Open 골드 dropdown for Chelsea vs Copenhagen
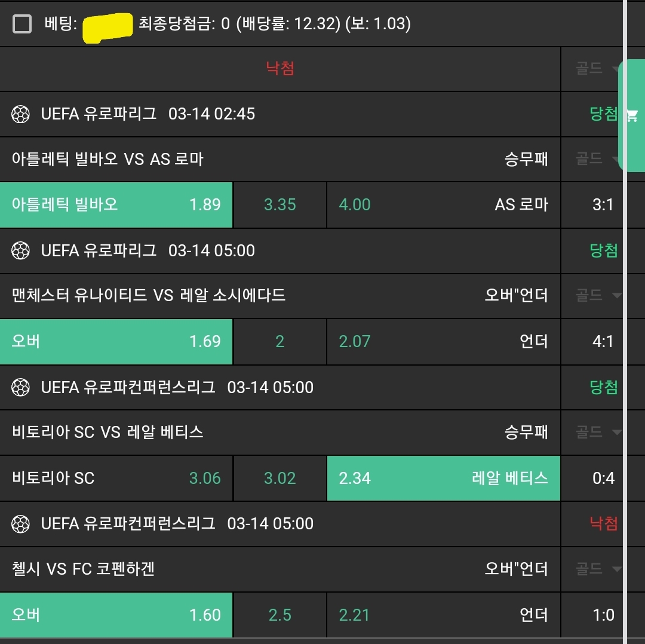Screen dimensions: 645x644 click(597, 569)
